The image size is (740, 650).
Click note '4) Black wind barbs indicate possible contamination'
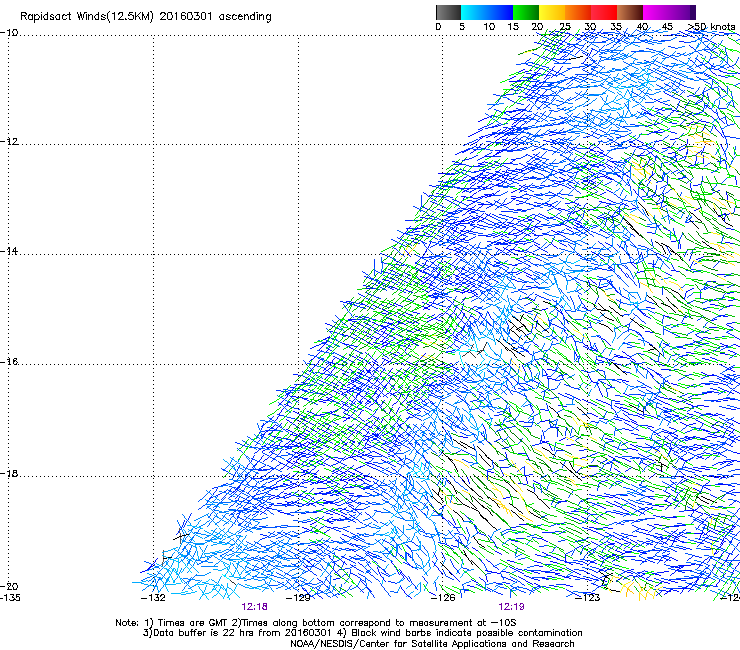click(460, 633)
